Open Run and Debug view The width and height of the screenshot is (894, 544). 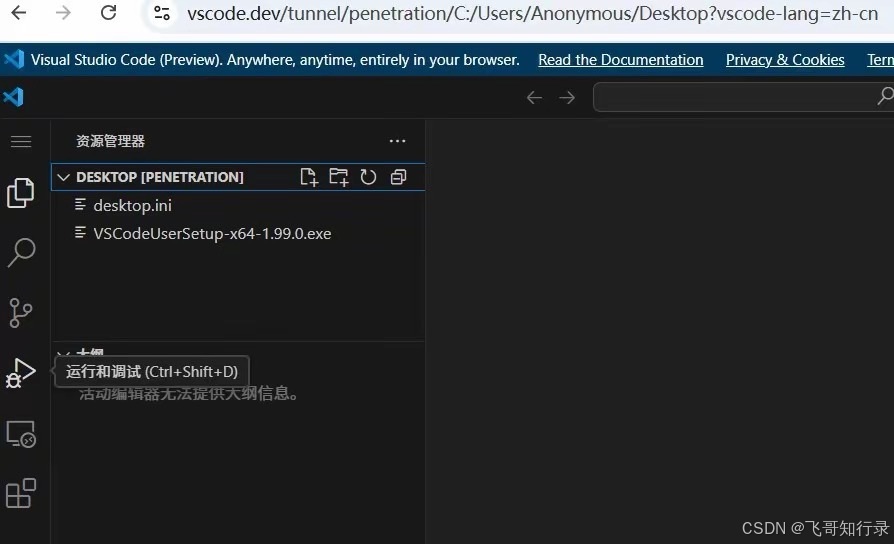[x=21, y=374]
